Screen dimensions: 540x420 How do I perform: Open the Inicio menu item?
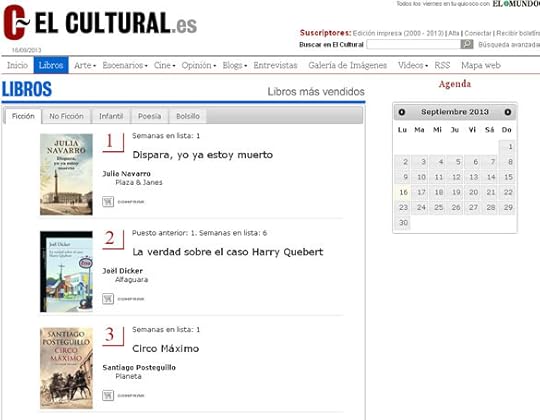[17, 65]
